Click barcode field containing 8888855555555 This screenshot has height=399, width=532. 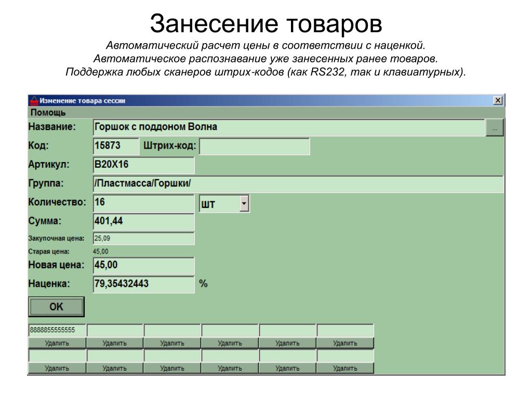coord(57,330)
